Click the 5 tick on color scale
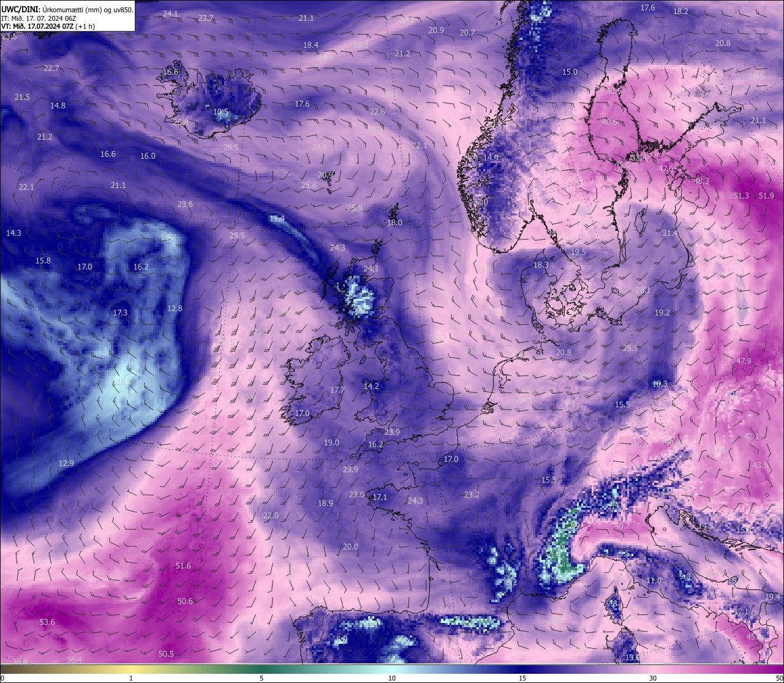This screenshot has width=784, height=683. [x=262, y=678]
